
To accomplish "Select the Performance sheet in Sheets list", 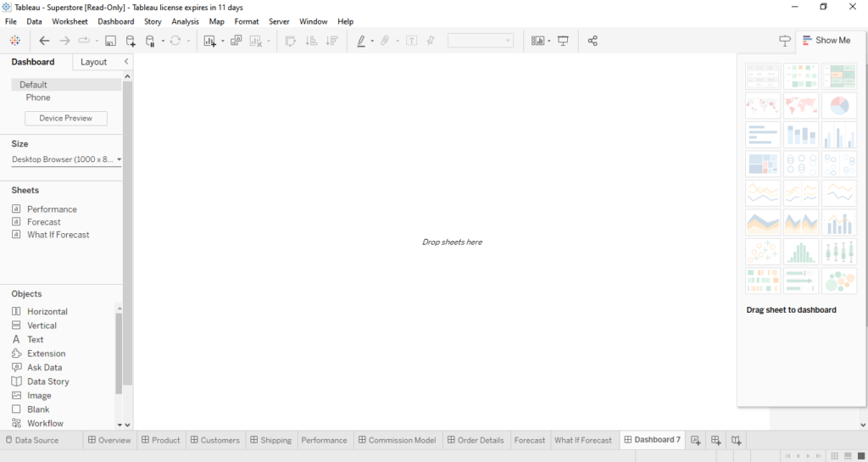I will (x=52, y=209).
